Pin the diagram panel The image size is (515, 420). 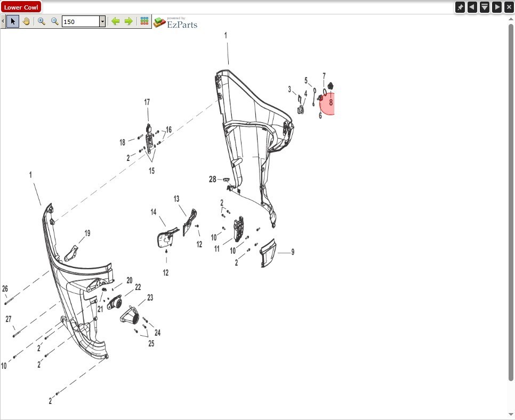pyautogui.click(x=460, y=7)
